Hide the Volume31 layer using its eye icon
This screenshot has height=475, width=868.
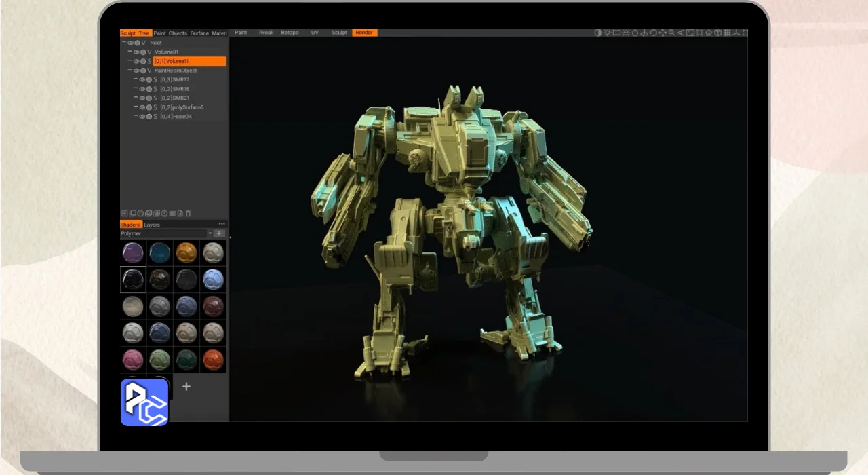click(136, 52)
